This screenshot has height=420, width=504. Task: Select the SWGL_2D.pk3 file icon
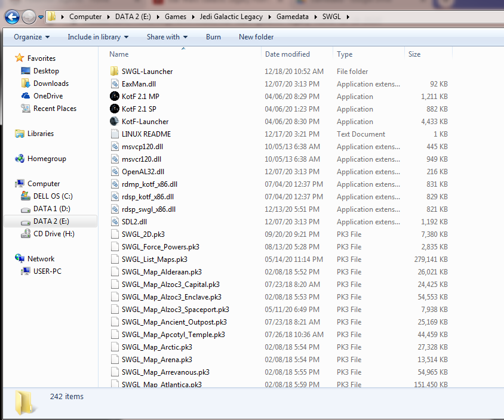point(115,234)
